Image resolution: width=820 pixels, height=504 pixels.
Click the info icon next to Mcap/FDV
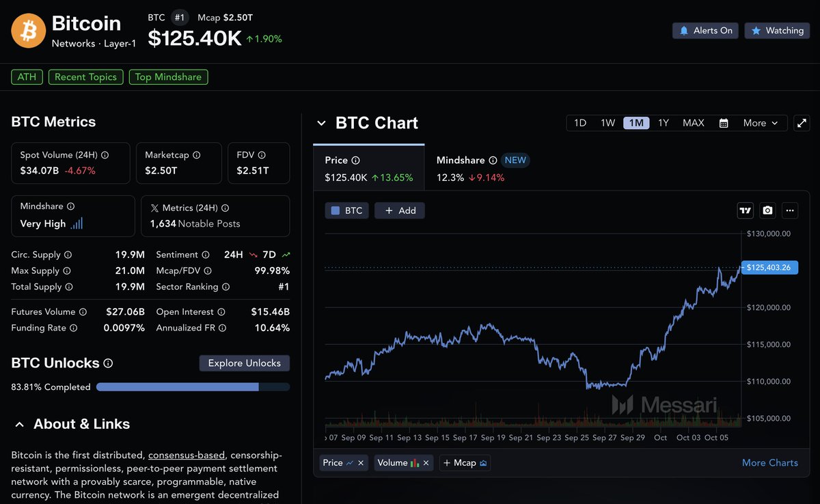pos(208,271)
